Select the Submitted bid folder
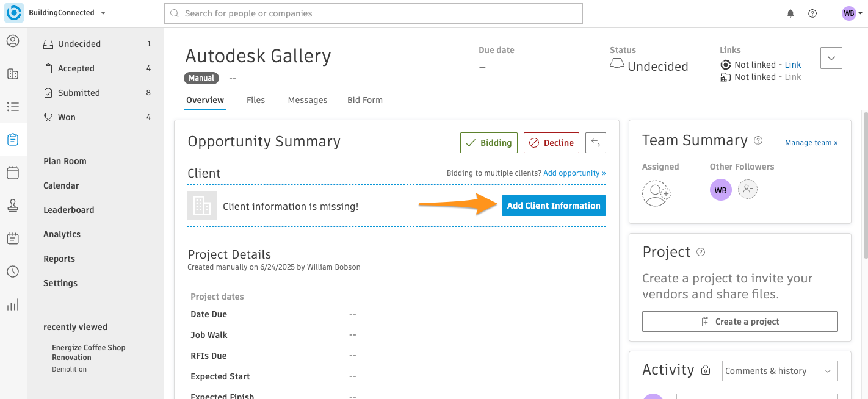This screenshot has height=399, width=868. click(x=97, y=93)
